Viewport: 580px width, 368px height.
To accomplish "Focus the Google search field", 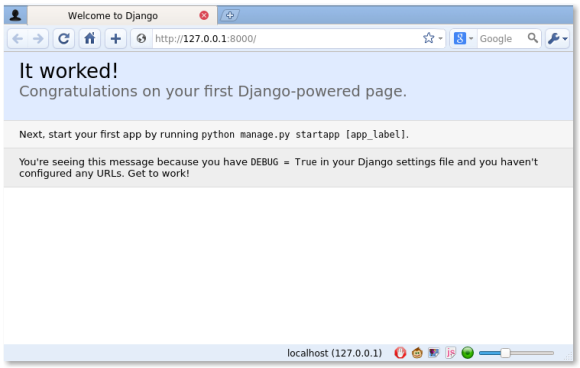I will tap(502, 38).
